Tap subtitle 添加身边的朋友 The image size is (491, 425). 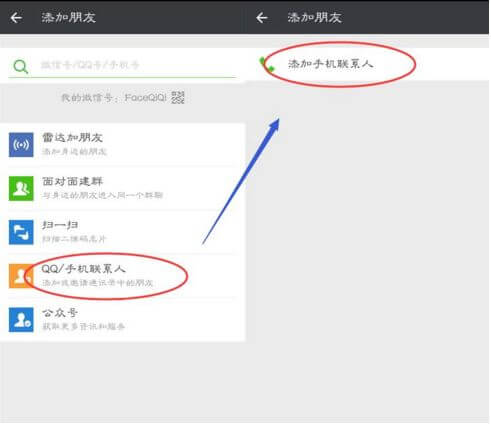click(x=74, y=152)
